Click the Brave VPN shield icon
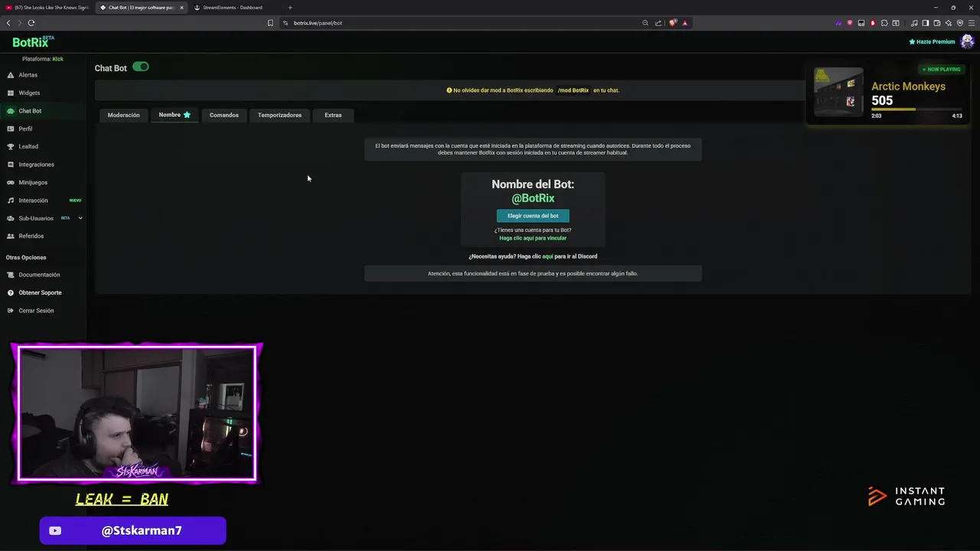The width and height of the screenshot is (980, 551). (960, 23)
